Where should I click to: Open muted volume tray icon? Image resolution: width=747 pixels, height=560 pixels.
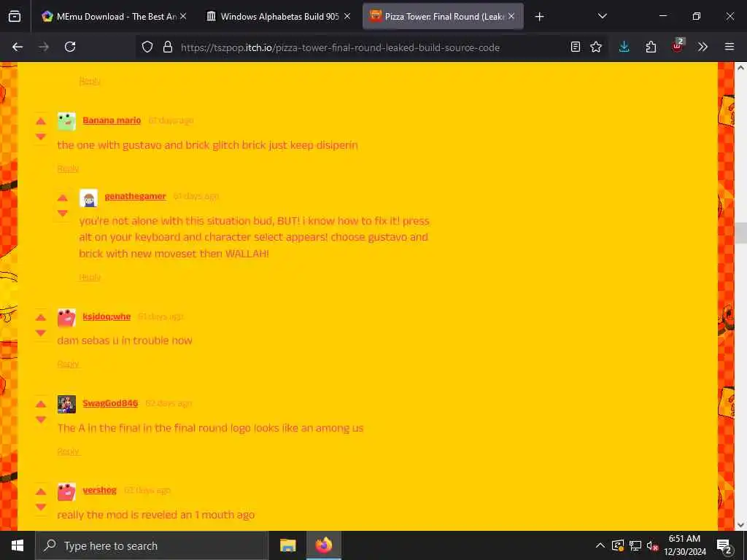pos(652,545)
